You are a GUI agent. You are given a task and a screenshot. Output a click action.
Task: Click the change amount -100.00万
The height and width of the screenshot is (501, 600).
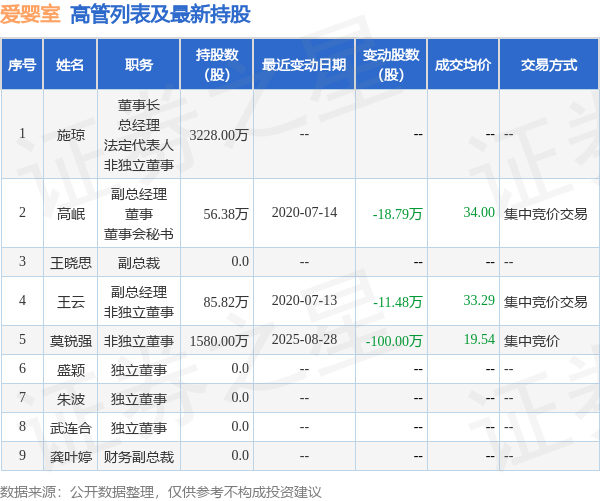[394, 341]
